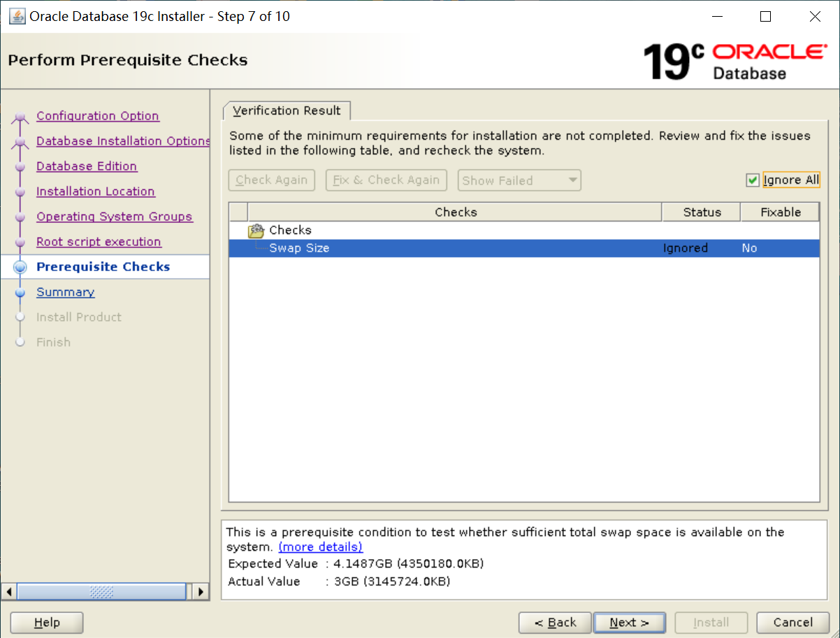
Task: Click the sidebar horizontal scrollbar thumb
Action: point(101,592)
